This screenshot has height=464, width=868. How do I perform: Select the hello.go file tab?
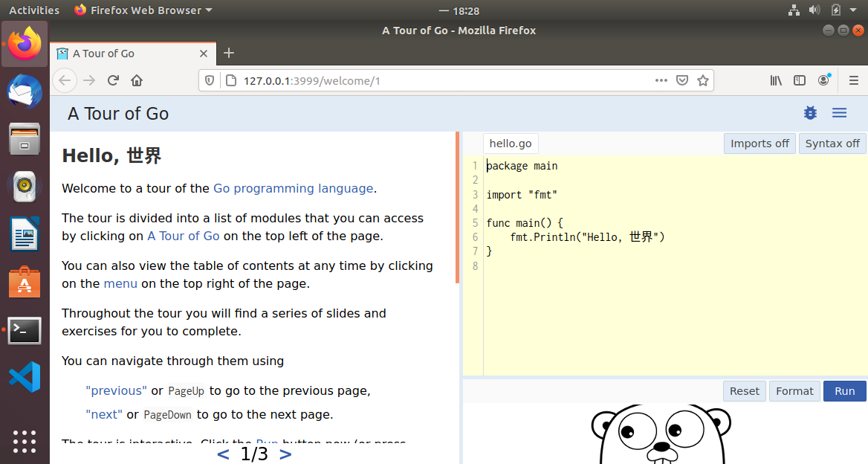(x=511, y=144)
